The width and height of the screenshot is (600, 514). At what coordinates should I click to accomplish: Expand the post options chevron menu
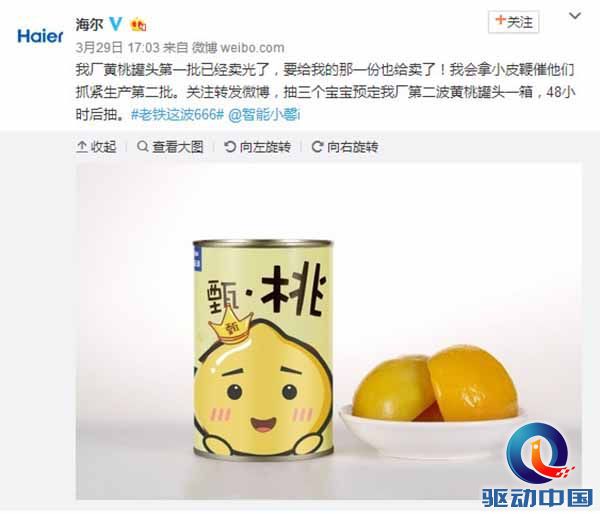[575, 16]
